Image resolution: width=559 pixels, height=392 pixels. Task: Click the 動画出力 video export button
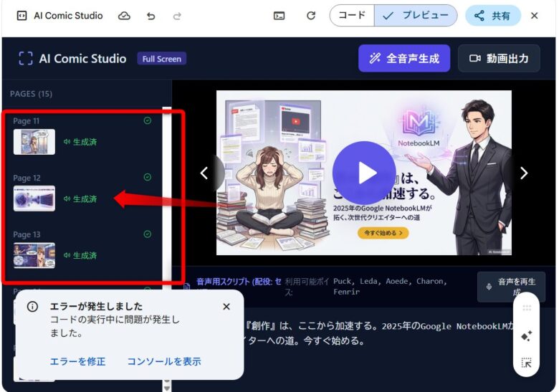click(x=499, y=59)
